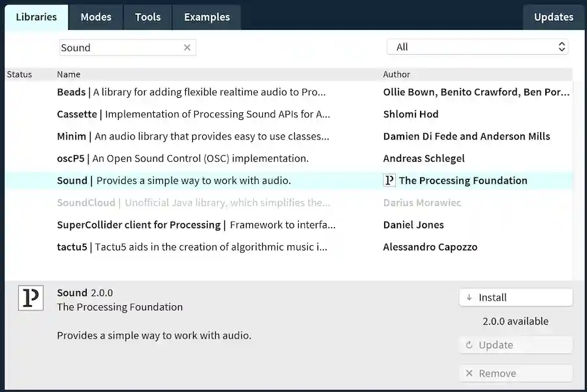Select the Libraries tab

pyautogui.click(x=37, y=18)
